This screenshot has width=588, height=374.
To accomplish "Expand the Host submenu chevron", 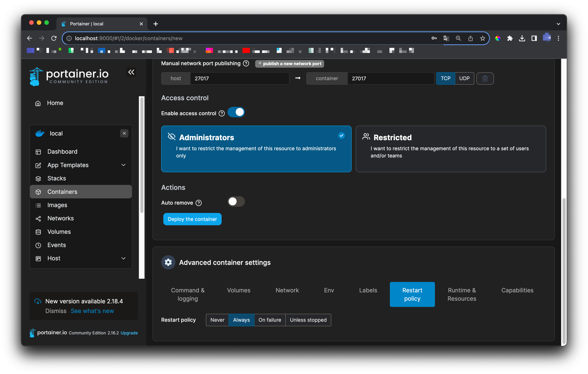I will click(123, 258).
